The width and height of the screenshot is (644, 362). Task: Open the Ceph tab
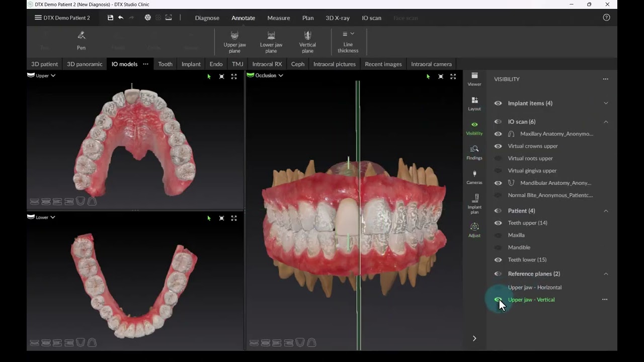tap(298, 64)
